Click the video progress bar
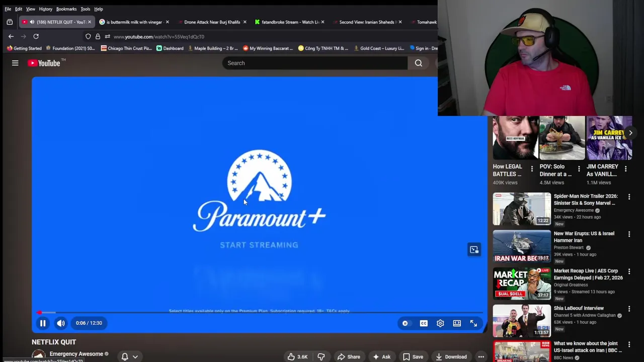Screen dimensions: 644x362 coord(260,313)
